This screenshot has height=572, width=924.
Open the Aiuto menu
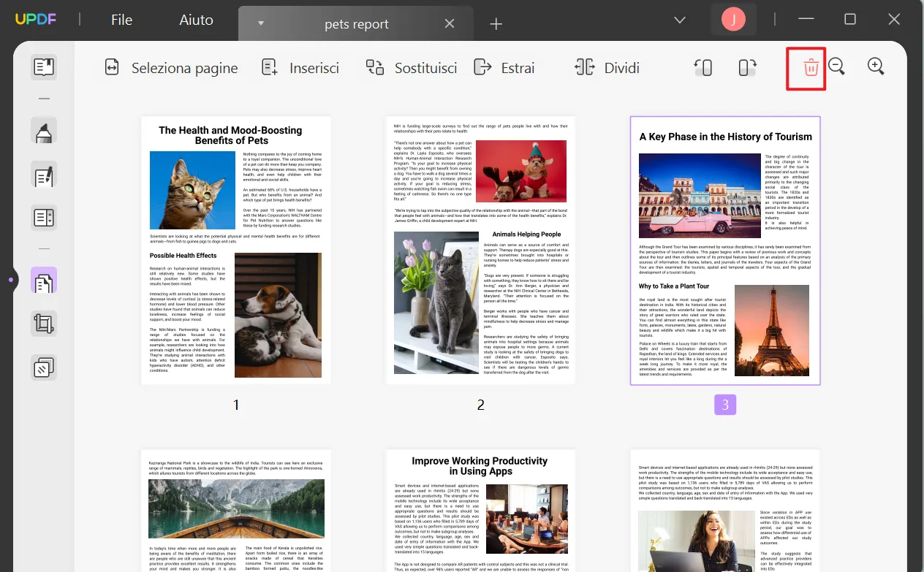pos(197,20)
